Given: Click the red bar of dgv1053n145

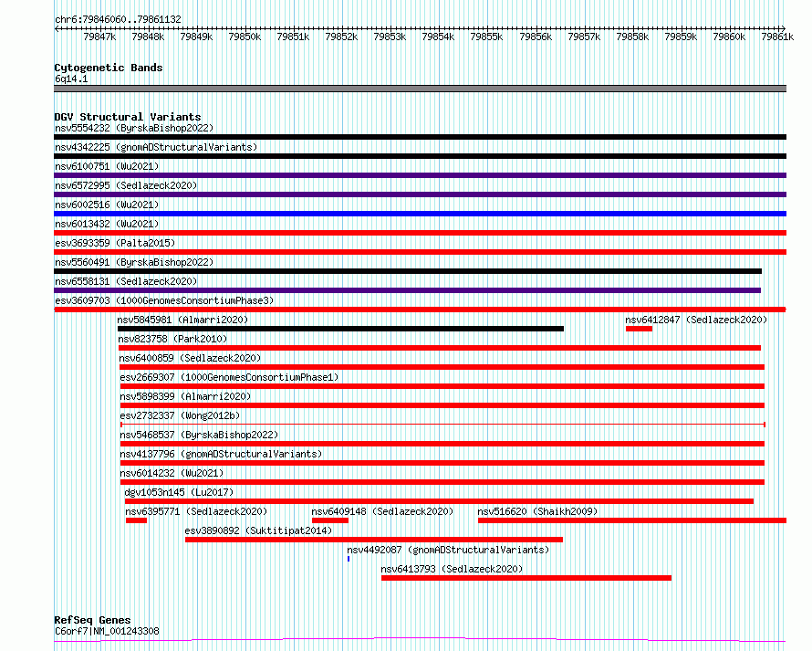Looking at the screenshot, I should coord(439,501).
